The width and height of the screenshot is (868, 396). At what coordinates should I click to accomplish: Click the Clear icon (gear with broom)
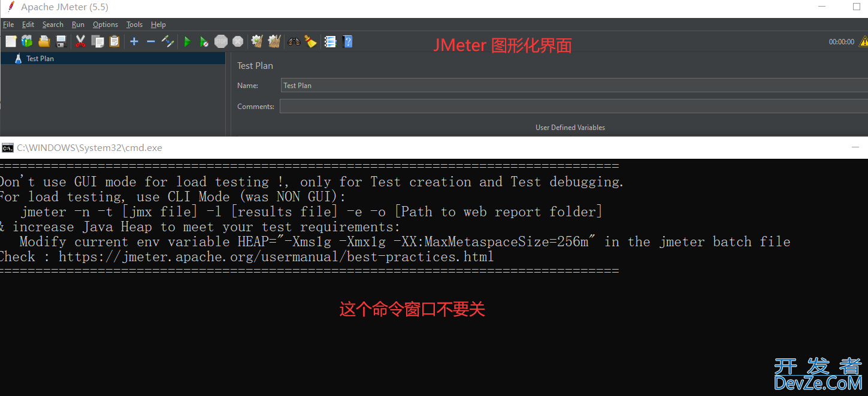tap(257, 41)
